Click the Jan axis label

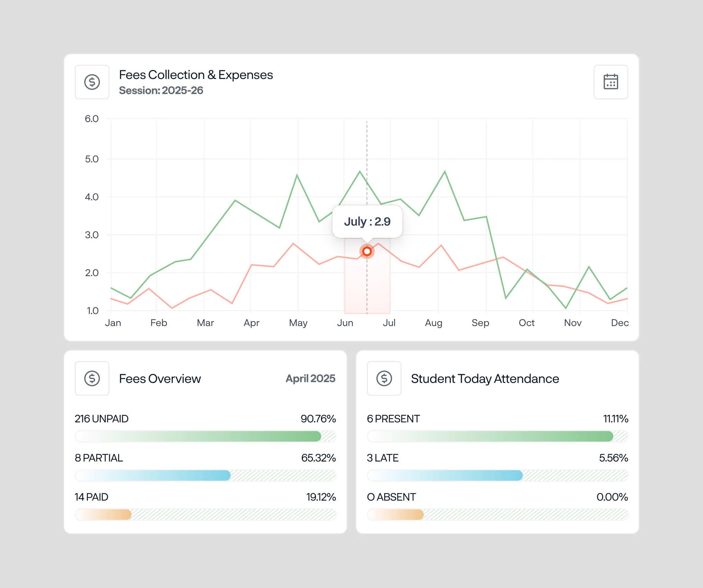pyautogui.click(x=113, y=323)
